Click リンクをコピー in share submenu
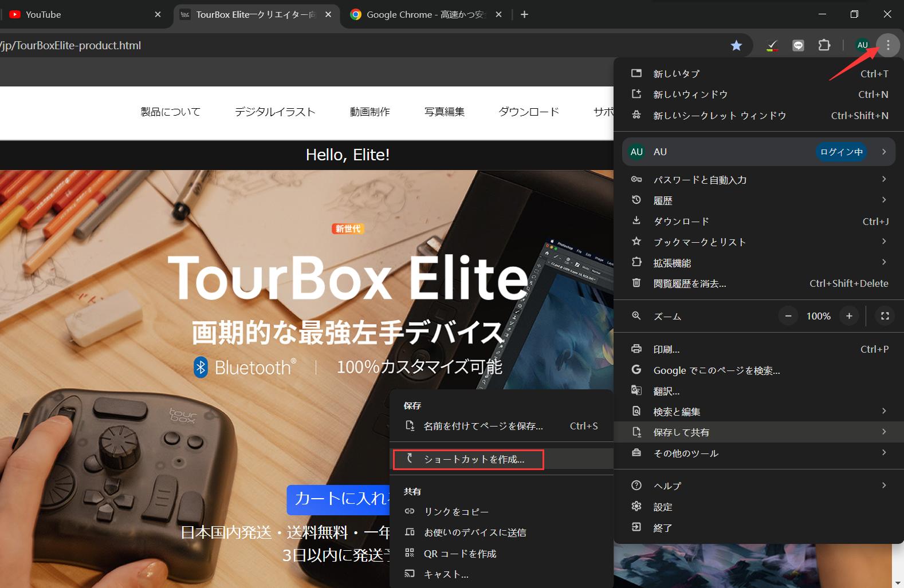The image size is (904, 588). (501, 511)
